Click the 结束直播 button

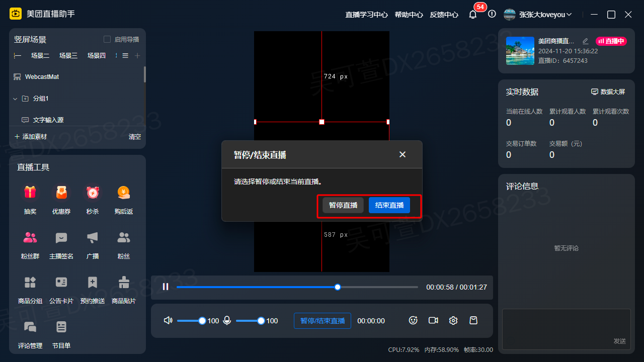389,205
